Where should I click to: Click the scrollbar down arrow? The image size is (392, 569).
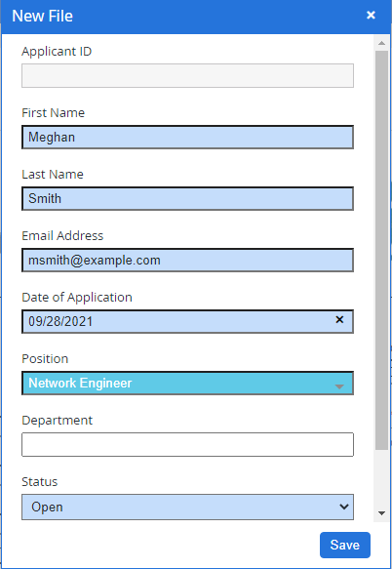coord(381,513)
